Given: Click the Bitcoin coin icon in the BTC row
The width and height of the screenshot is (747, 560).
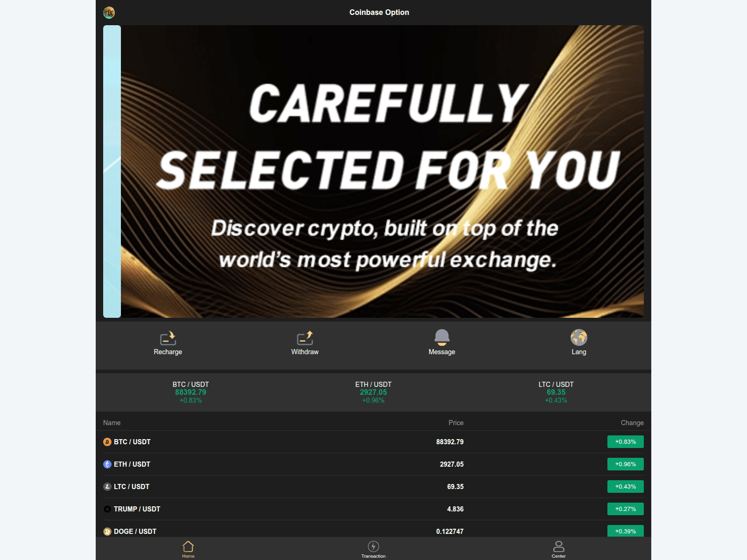Looking at the screenshot, I should (107, 442).
